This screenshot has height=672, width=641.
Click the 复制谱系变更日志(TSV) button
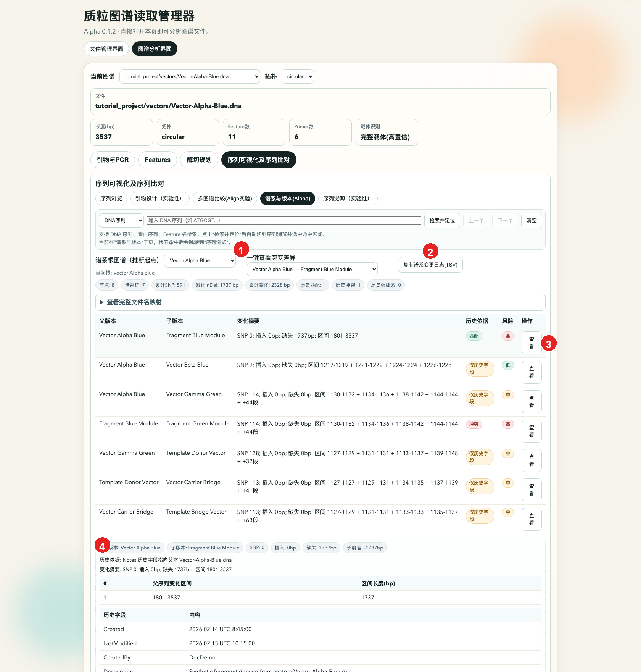[x=430, y=265]
